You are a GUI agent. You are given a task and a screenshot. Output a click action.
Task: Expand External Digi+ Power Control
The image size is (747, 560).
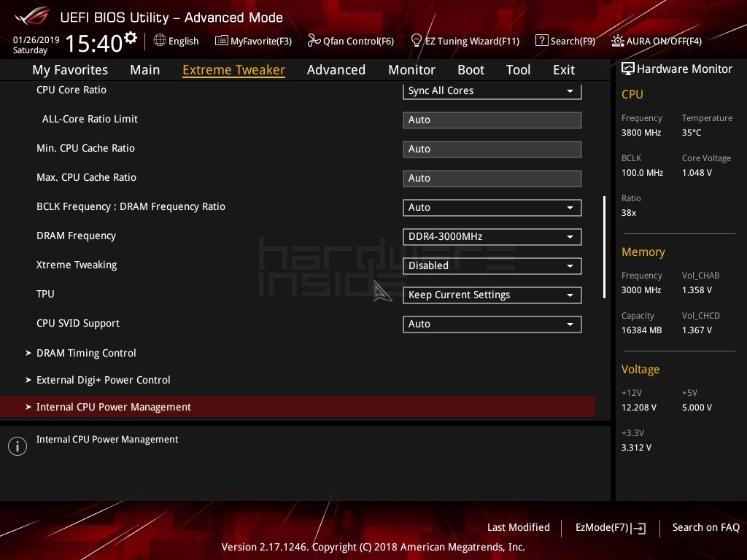[98, 380]
